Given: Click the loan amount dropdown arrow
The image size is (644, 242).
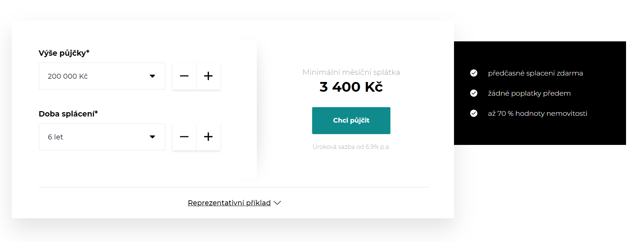Looking at the screenshot, I should point(152,76).
